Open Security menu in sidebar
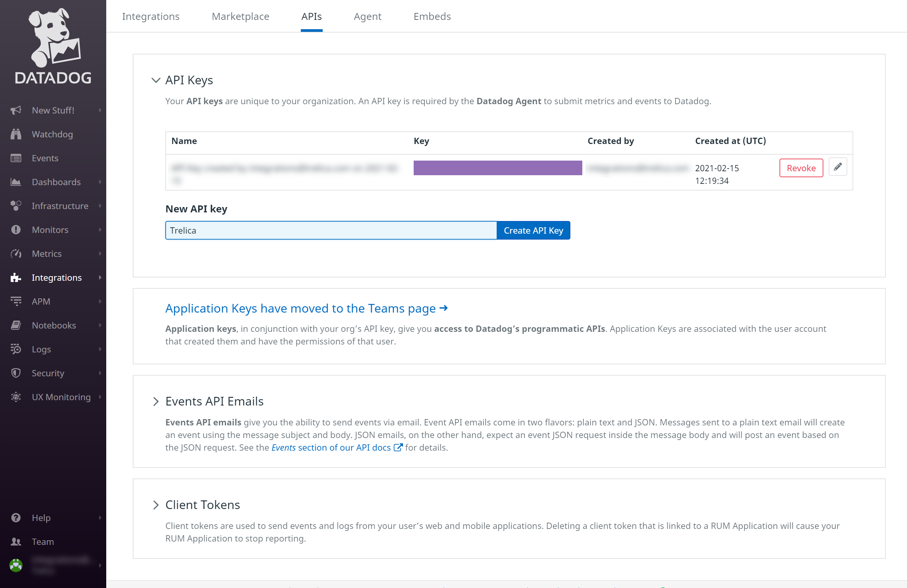 (48, 373)
